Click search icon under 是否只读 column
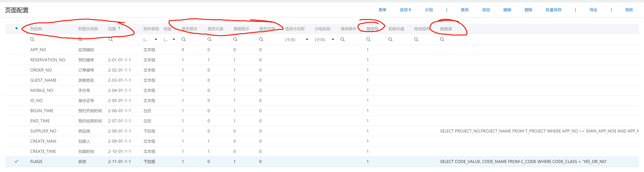Viewport: 644px width, 172px height. click(x=210, y=39)
